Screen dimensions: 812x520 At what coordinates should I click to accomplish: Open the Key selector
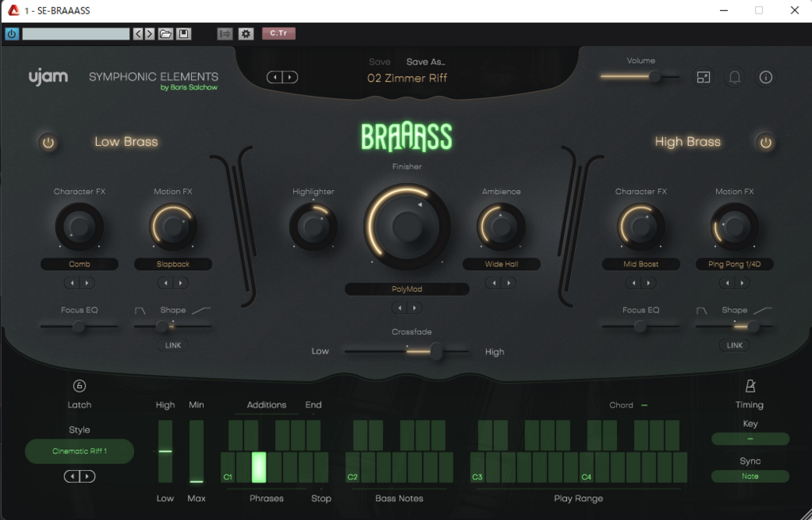click(750, 439)
